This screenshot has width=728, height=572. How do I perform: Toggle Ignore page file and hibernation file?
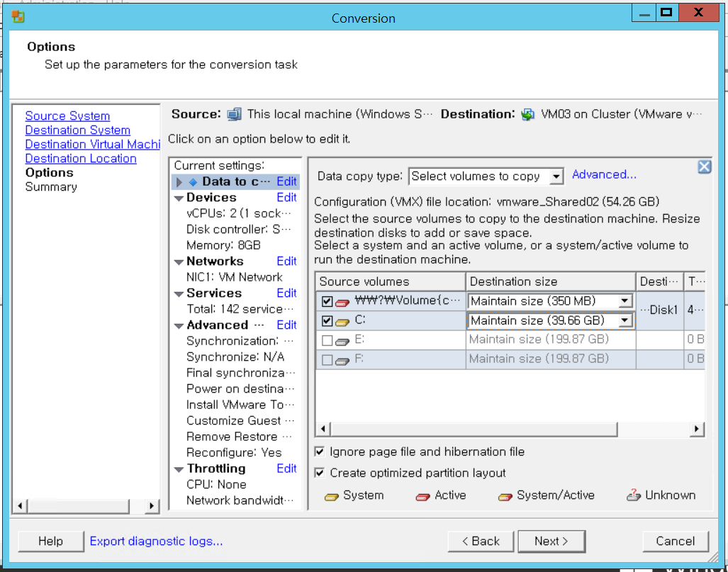pos(320,452)
